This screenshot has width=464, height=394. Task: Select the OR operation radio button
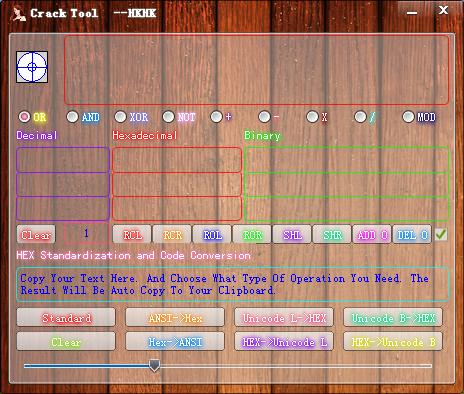click(x=24, y=117)
